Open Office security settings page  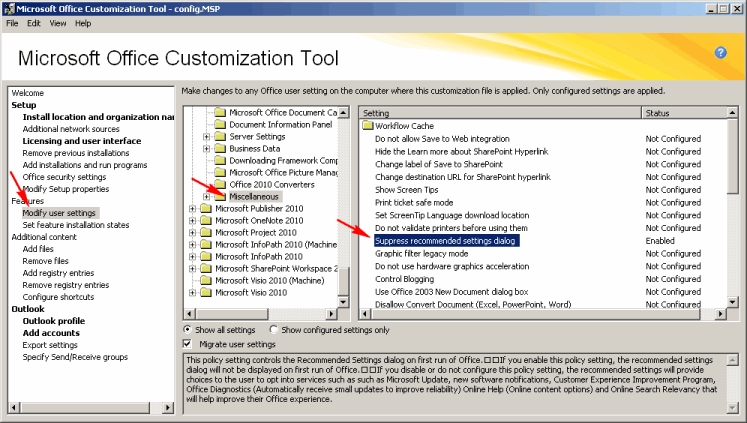point(64,177)
